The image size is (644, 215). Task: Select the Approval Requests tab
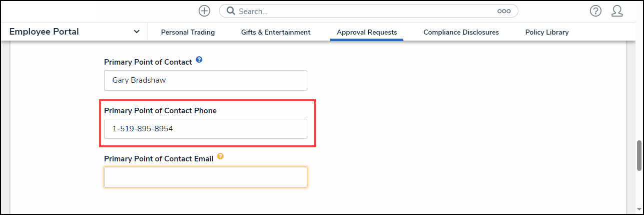pyautogui.click(x=367, y=32)
